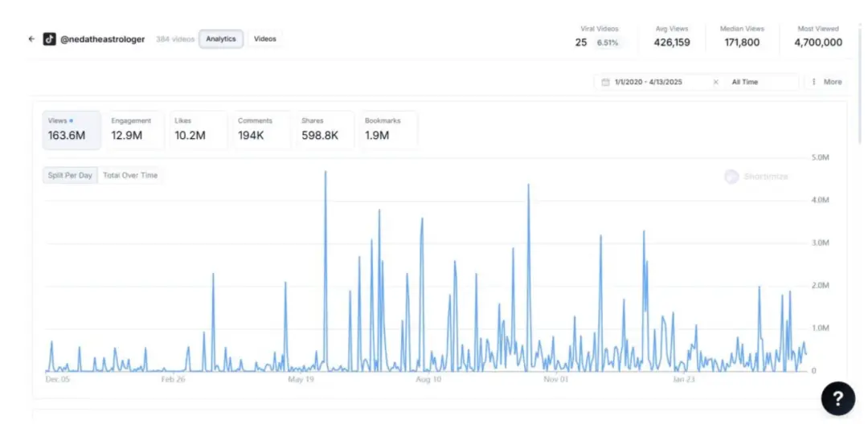Switch to Total Over Time view
The width and height of the screenshot is (868, 436).
(130, 175)
